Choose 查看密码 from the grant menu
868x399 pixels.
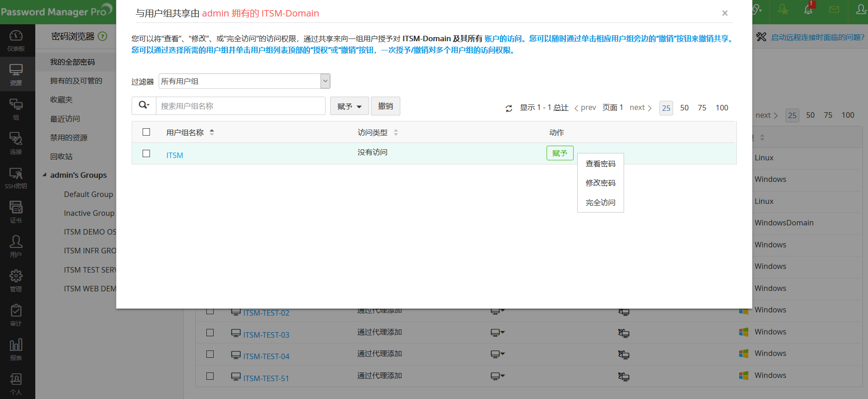coord(601,164)
